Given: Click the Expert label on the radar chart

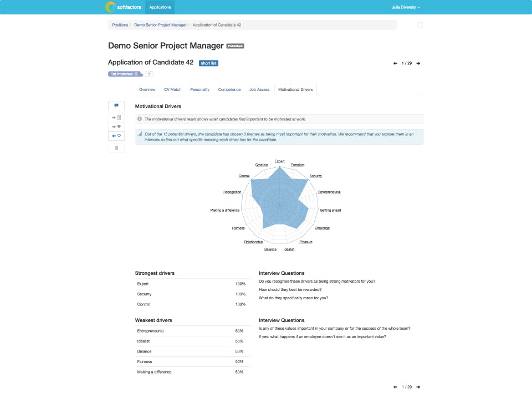Looking at the screenshot, I should point(279,161).
